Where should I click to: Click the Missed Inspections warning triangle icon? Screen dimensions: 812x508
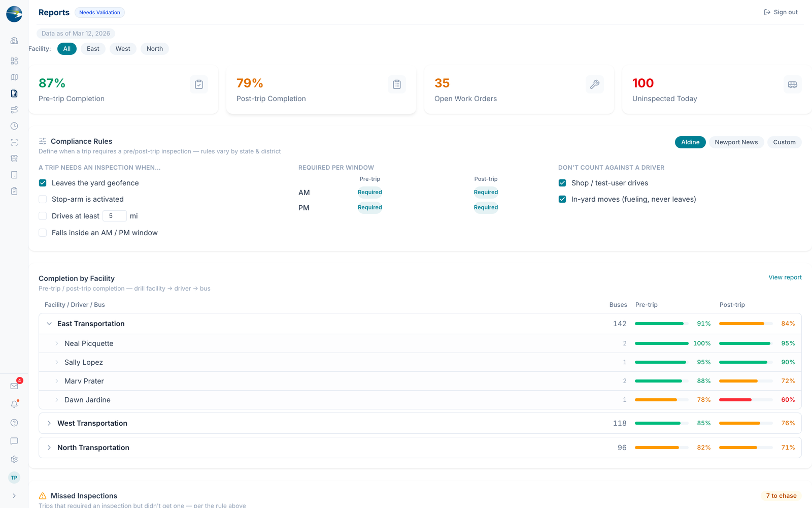[43, 496]
